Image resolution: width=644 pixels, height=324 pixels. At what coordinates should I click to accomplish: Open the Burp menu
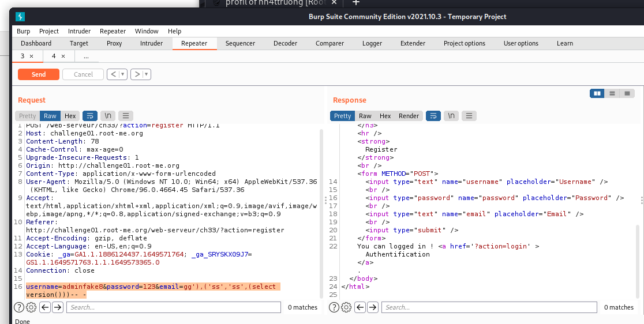point(24,31)
